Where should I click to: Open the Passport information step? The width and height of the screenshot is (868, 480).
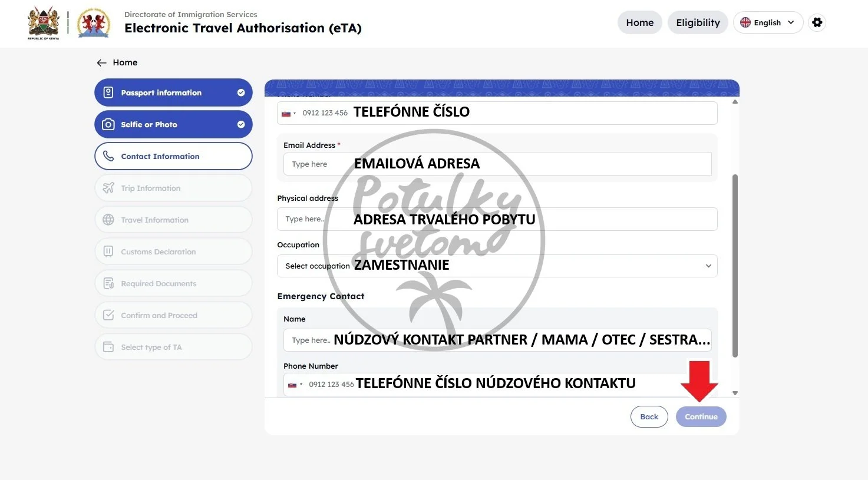173,92
